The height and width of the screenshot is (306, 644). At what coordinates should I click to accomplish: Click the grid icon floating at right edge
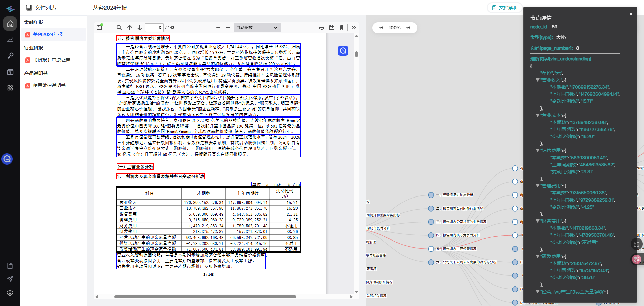pyautogui.click(x=636, y=244)
